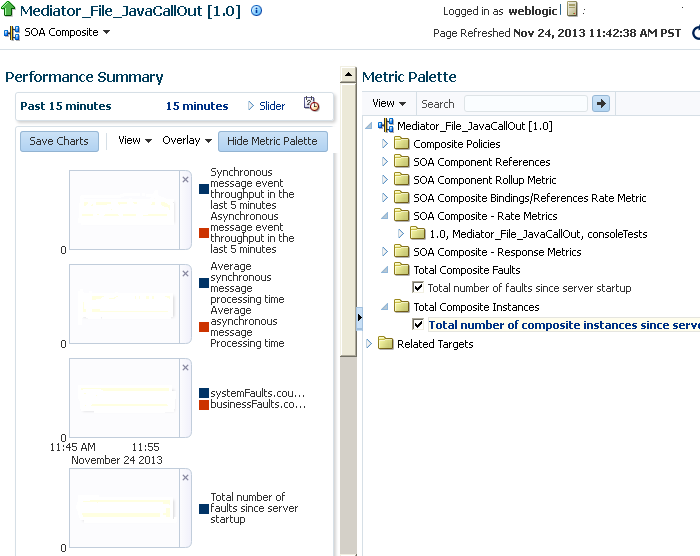Click the red Asynchronous throughput legend swatch
This screenshot has width=700, height=556.
pos(204,233)
